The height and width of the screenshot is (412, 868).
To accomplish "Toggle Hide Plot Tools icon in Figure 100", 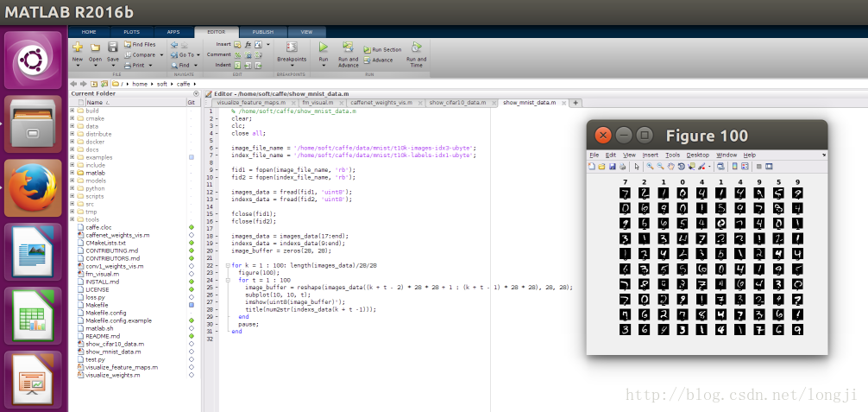I will click(x=759, y=167).
